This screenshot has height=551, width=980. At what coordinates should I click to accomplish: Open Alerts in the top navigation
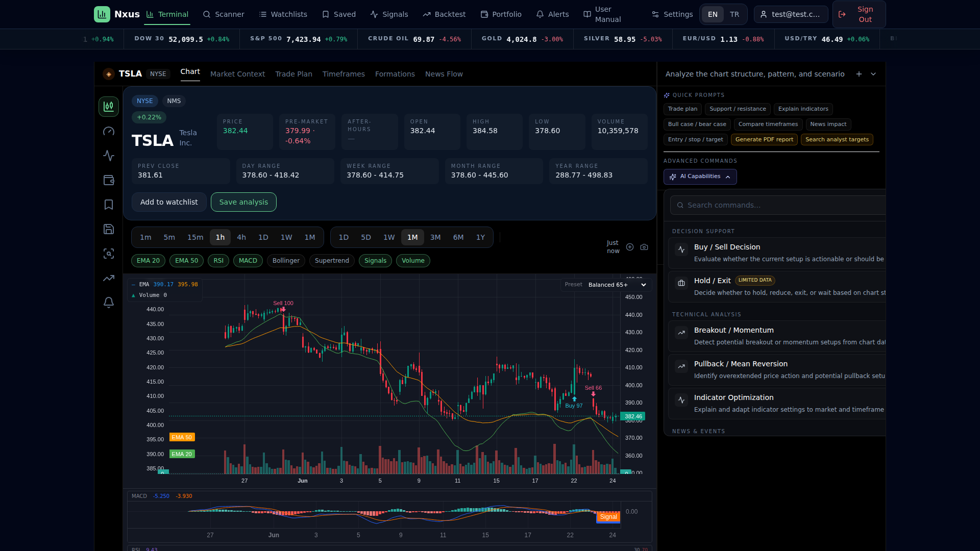click(553, 14)
